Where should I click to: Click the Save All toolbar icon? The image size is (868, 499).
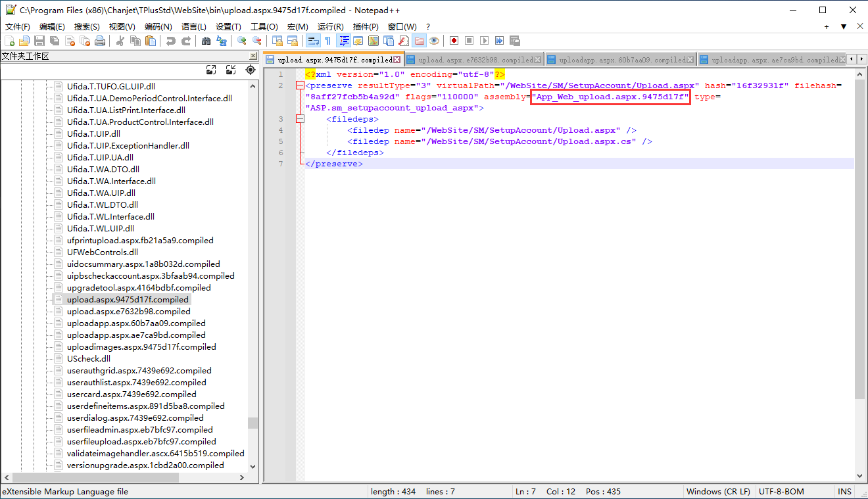54,41
